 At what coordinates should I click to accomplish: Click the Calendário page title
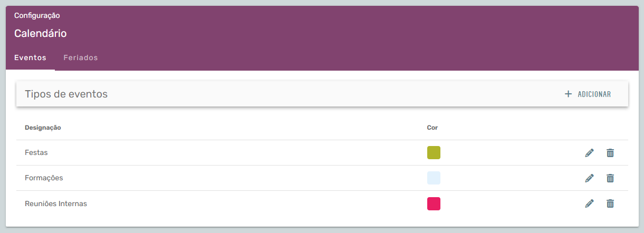pyautogui.click(x=40, y=33)
